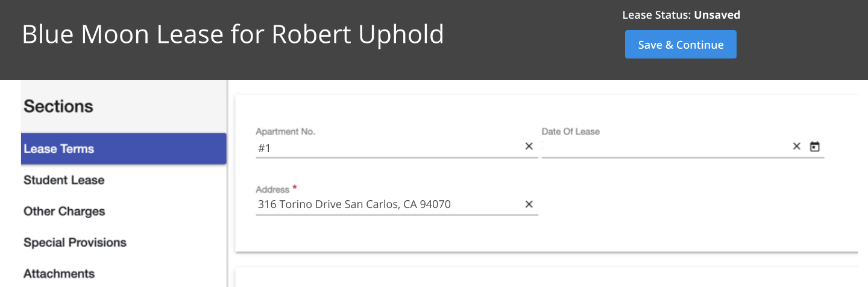Focus the Apartment No. input with #1

[386, 147]
